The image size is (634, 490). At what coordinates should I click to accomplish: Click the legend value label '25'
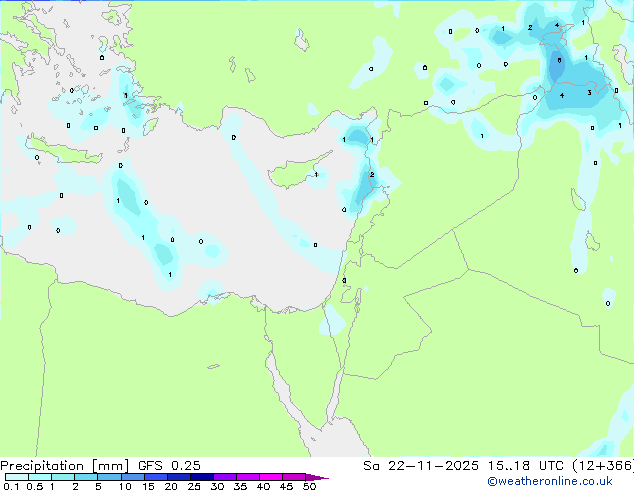coord(194,486)
